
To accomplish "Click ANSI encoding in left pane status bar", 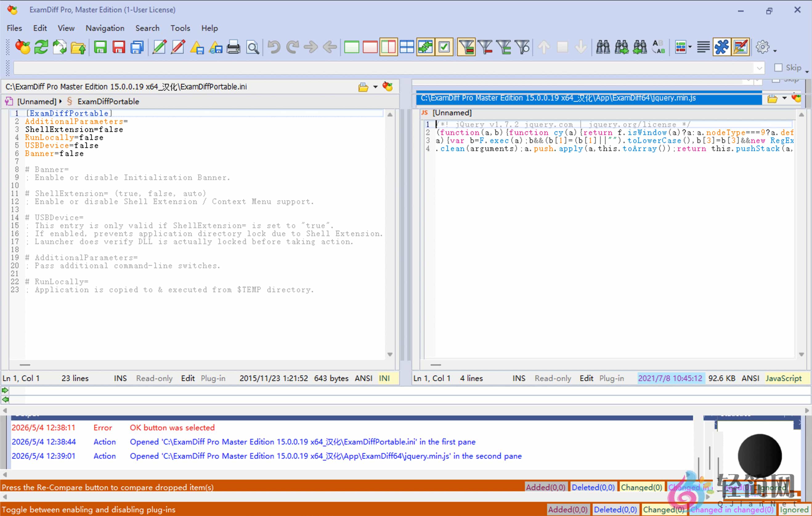I will 363,378.
